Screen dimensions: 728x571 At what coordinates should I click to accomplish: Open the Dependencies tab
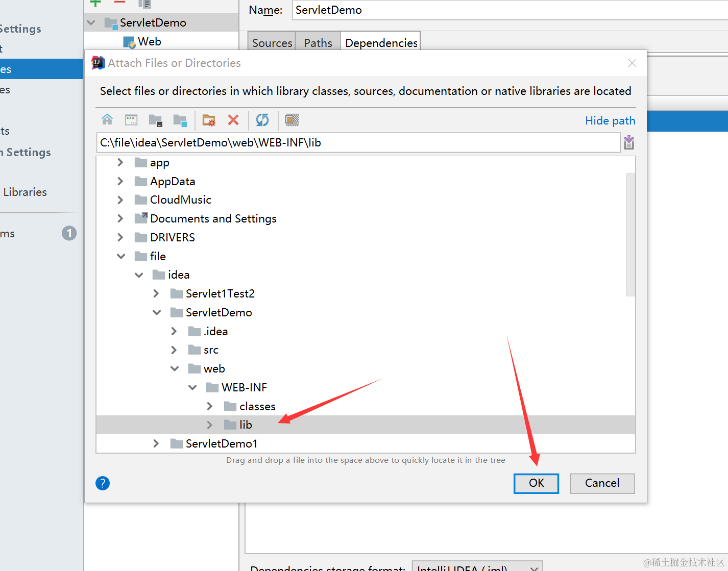pyautogui.click(x=381, y=42)
